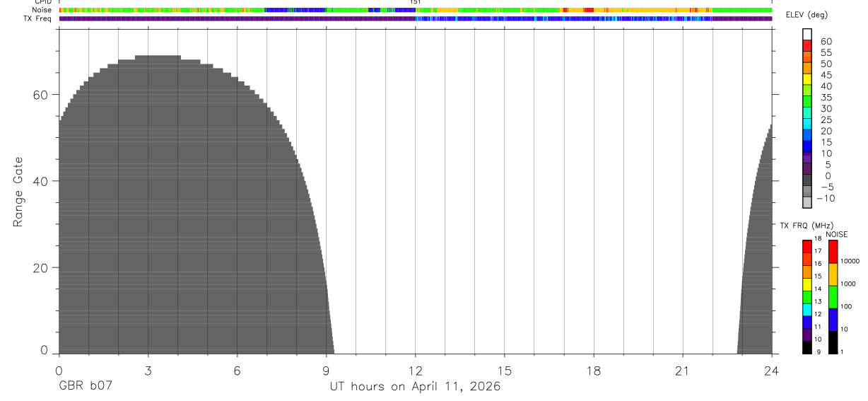Click y-axis tick label '20'
The image size is (868, 401).
(40, 268)
